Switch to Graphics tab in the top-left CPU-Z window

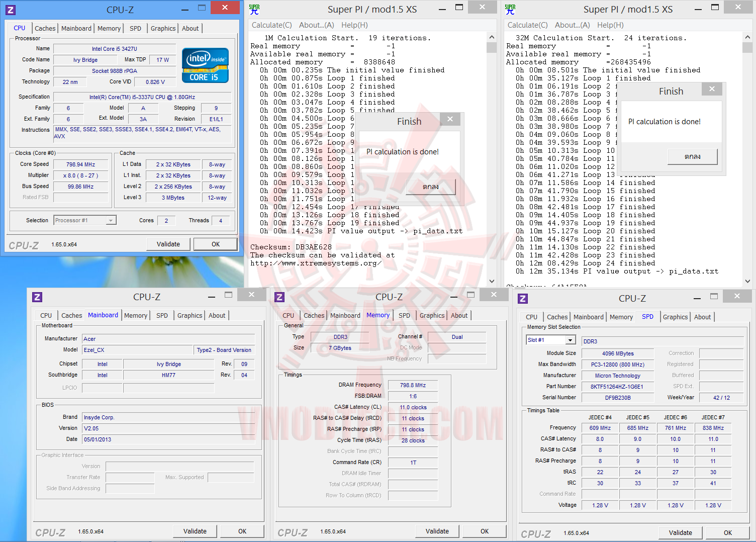coord(163,29)
